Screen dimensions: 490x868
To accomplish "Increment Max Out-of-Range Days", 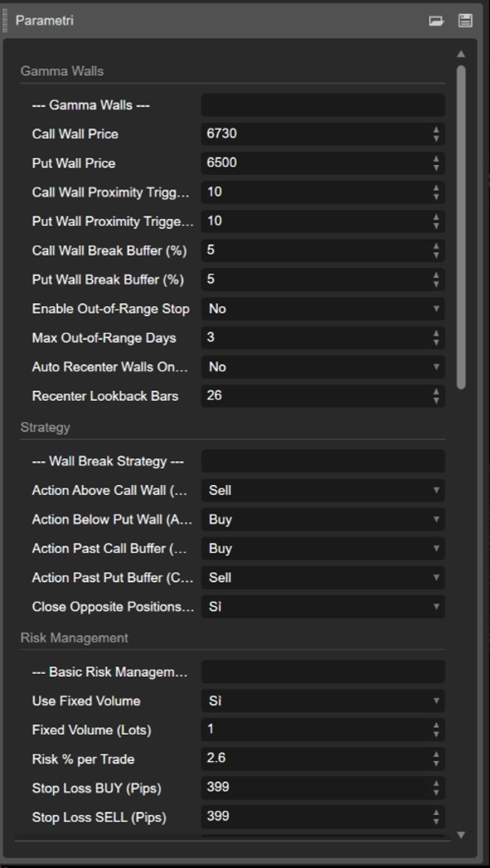I will pyautogui.click(x=438, y=333).
